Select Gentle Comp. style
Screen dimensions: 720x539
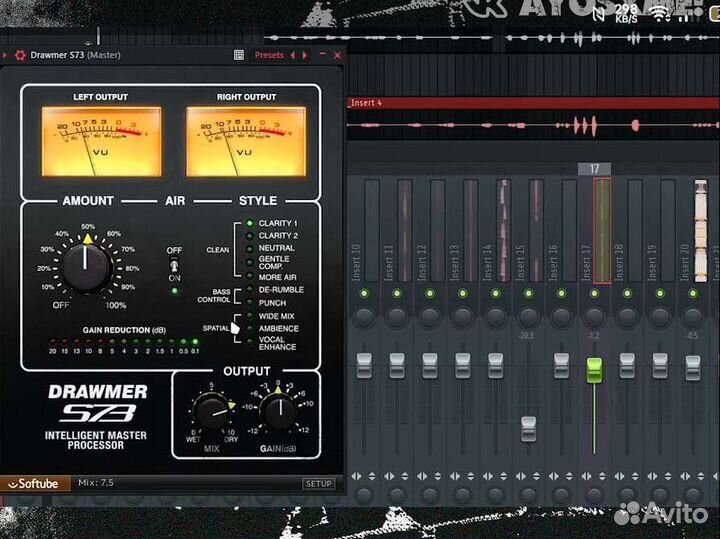pyautogui.click(x=250, y=263)
